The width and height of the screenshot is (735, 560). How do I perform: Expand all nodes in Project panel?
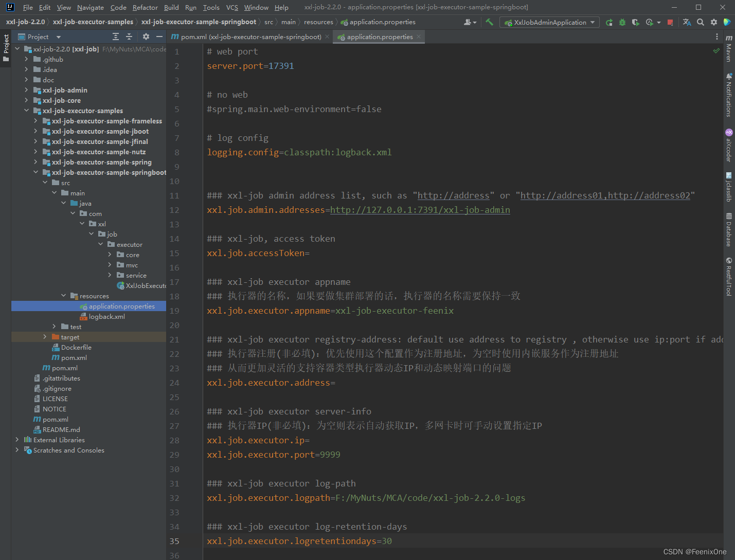(x=116, y=37)
